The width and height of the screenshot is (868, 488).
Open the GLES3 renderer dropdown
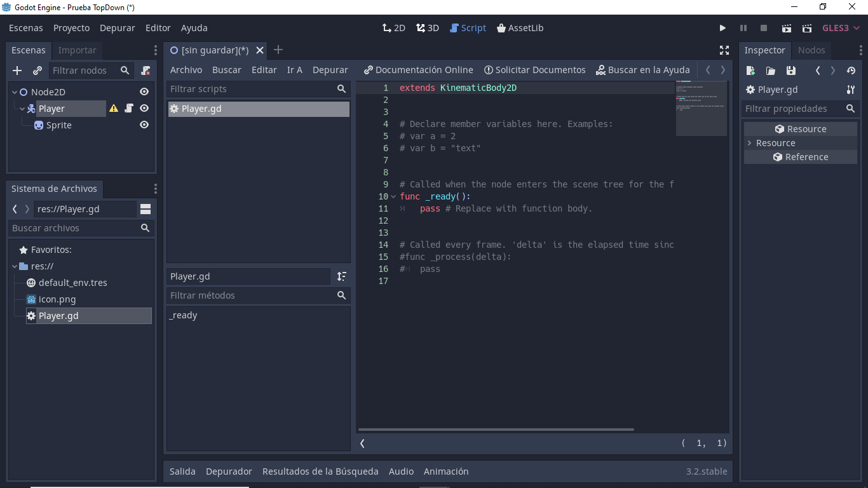point(841,28)
